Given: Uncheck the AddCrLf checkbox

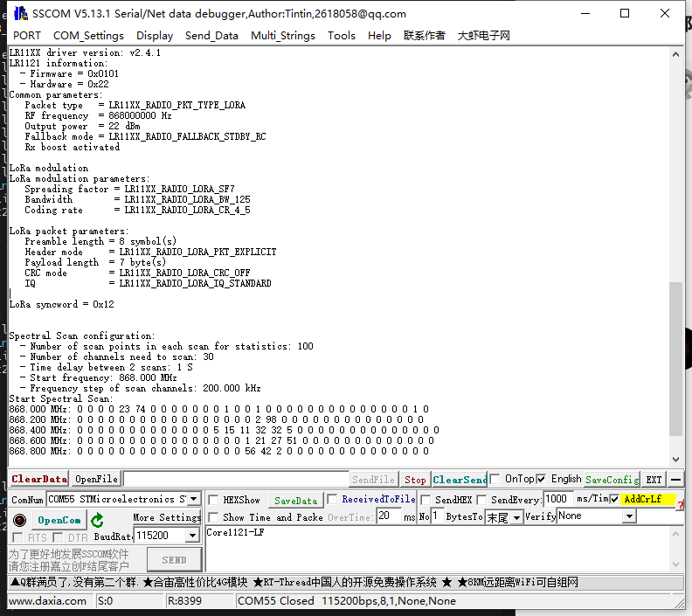Looking at the screenshot, I should [x=614, y=499].
